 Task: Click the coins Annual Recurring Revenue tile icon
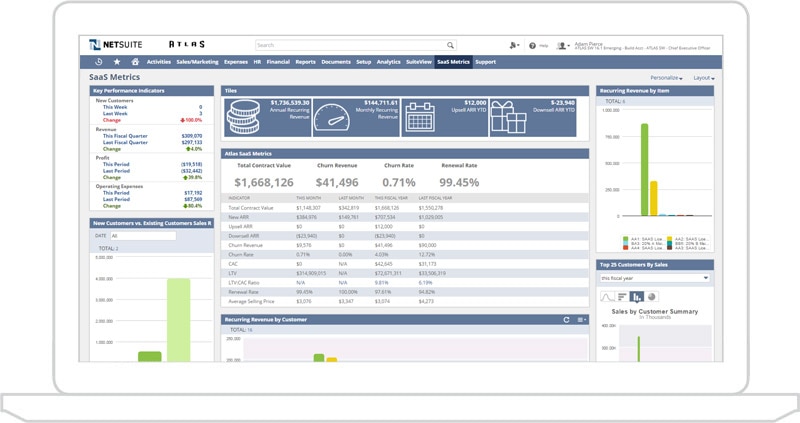(243, 117)
